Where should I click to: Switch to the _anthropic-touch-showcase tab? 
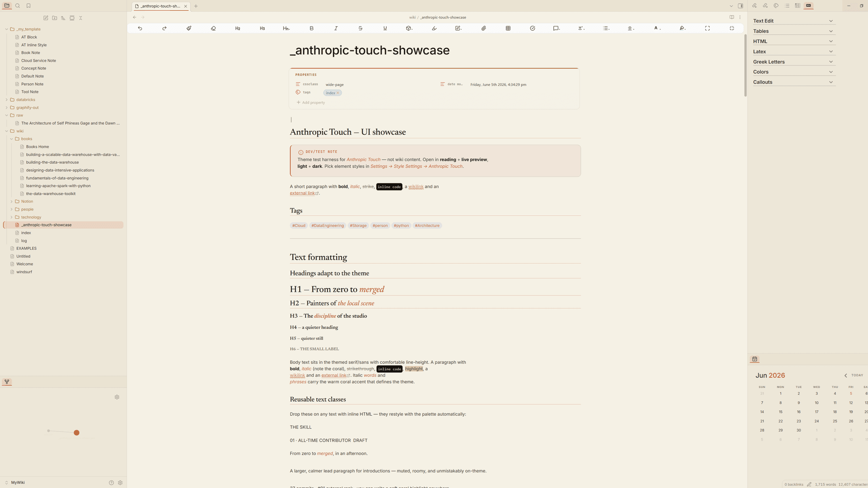[x=160, y=6]
